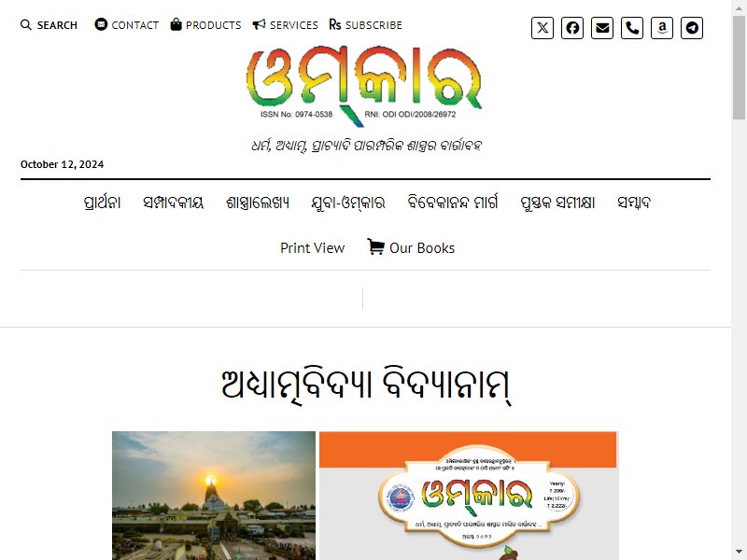Open the Contact link
This screenshot has width=747, height=560.
click(x=127, y=25)
